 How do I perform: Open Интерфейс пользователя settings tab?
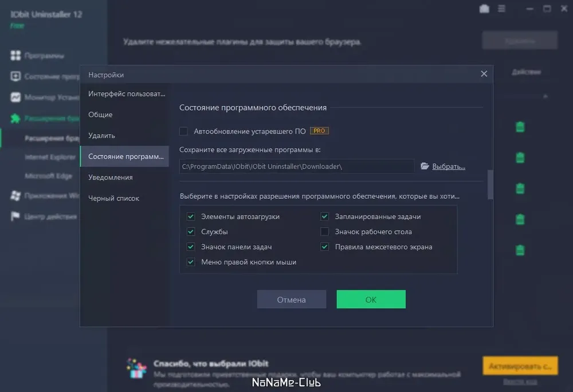tap(124, 94)
